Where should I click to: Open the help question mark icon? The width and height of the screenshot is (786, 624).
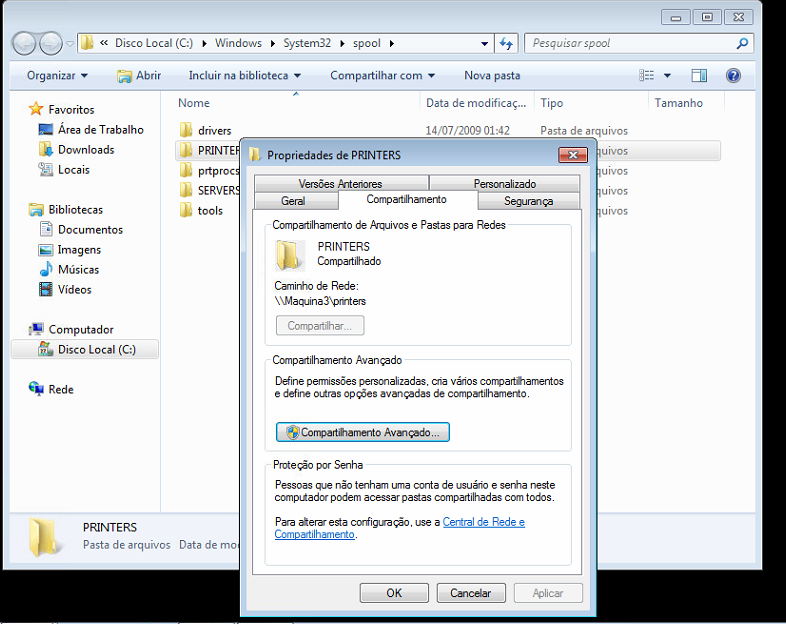733,76
